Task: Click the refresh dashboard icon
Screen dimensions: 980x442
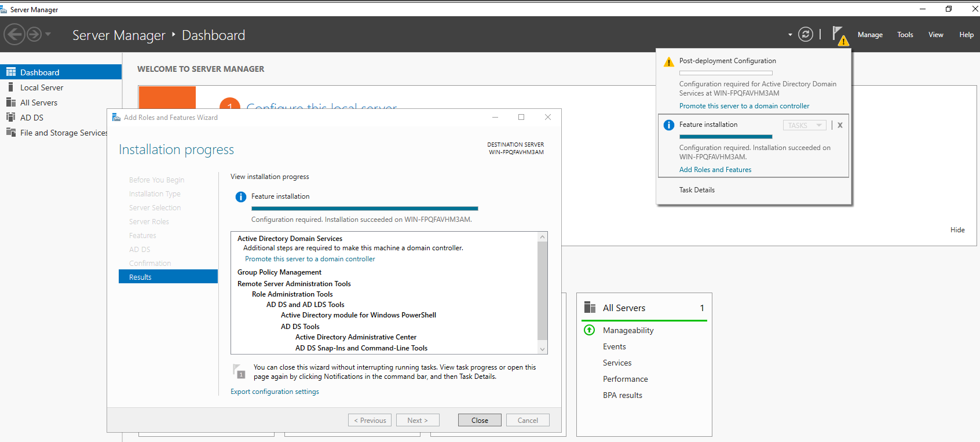Action: tap(806, 34)
